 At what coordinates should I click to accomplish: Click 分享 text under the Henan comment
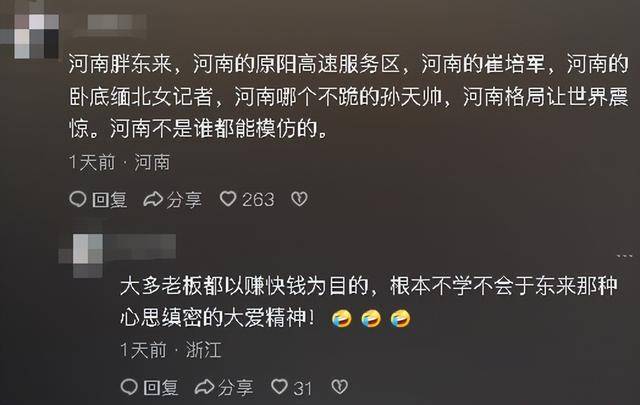coord(184,200)
